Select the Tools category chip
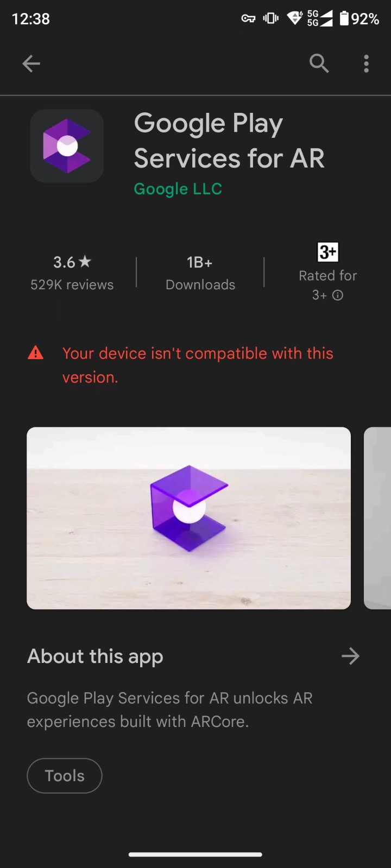391x868 pixels. pos(65,776)
